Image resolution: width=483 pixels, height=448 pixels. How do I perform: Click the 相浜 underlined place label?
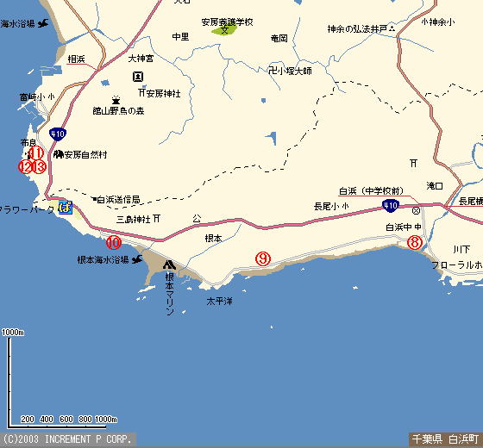pos(76,59)
